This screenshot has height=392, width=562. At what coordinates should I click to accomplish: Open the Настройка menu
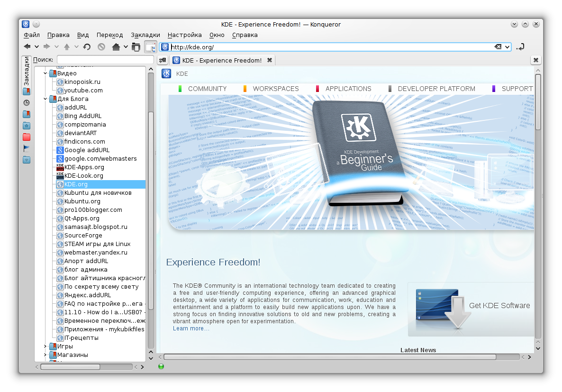coord(184,35)
